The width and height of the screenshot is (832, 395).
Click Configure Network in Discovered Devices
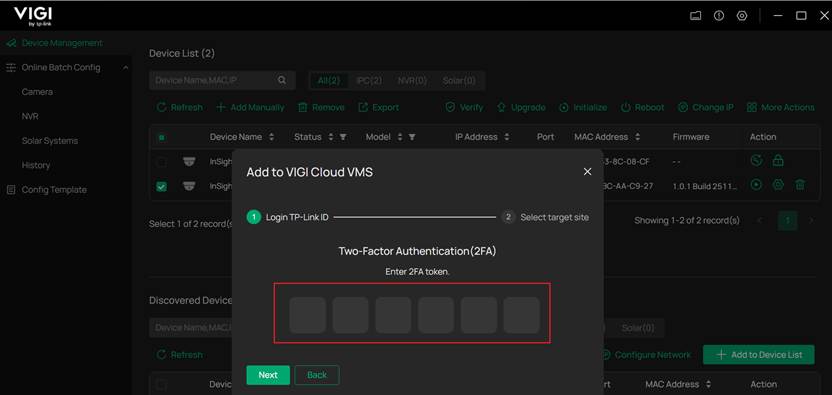click(x=646, y=355)
